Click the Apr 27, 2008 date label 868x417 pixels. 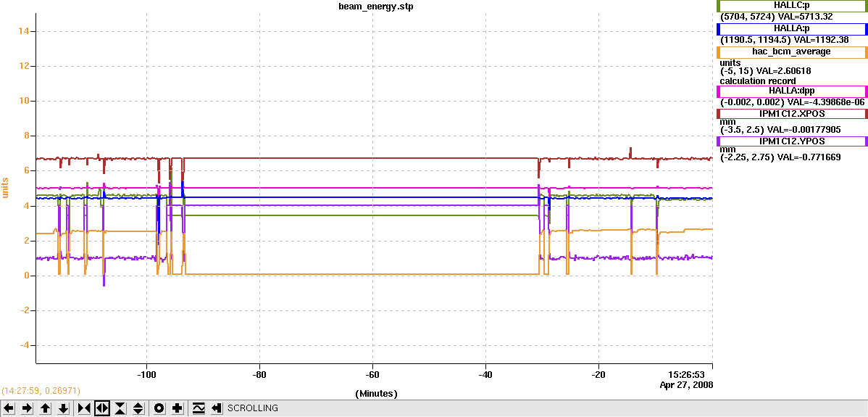(686, 384)
